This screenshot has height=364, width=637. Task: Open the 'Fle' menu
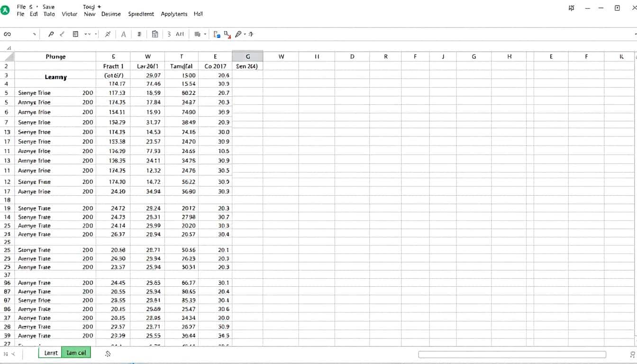(20, 14)
